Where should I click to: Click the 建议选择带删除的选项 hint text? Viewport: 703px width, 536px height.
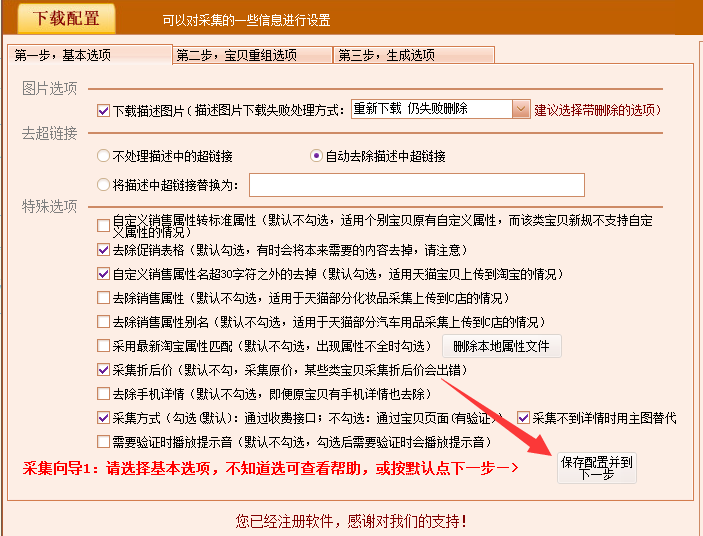point(598,110)
